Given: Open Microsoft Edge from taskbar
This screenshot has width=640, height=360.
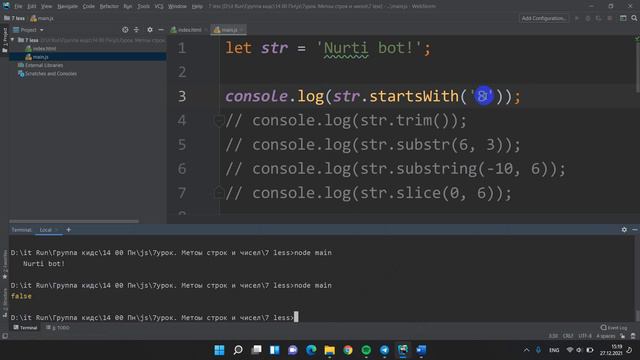Looking at the screenshot, I should pos(311,350).
